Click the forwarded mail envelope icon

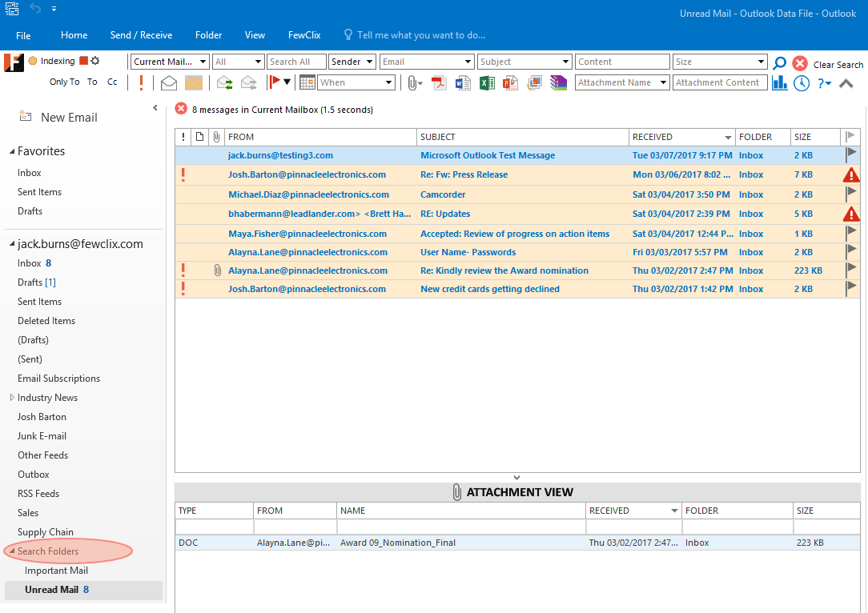248,83
